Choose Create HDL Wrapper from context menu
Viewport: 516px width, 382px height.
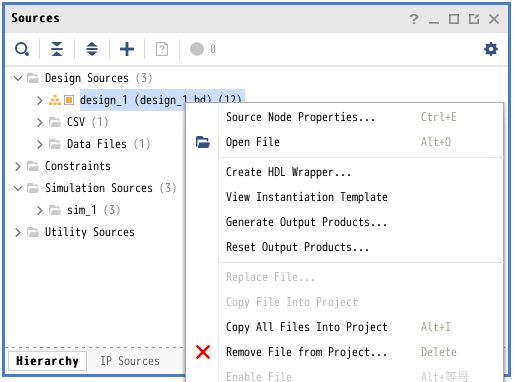click(289, 172)
